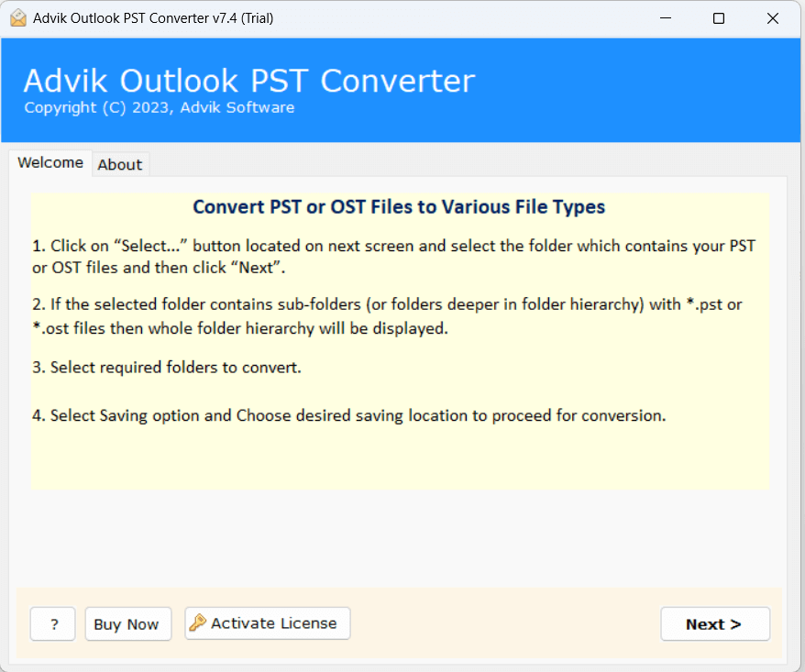Close the Advik converter window

click(x=773, y=18)
